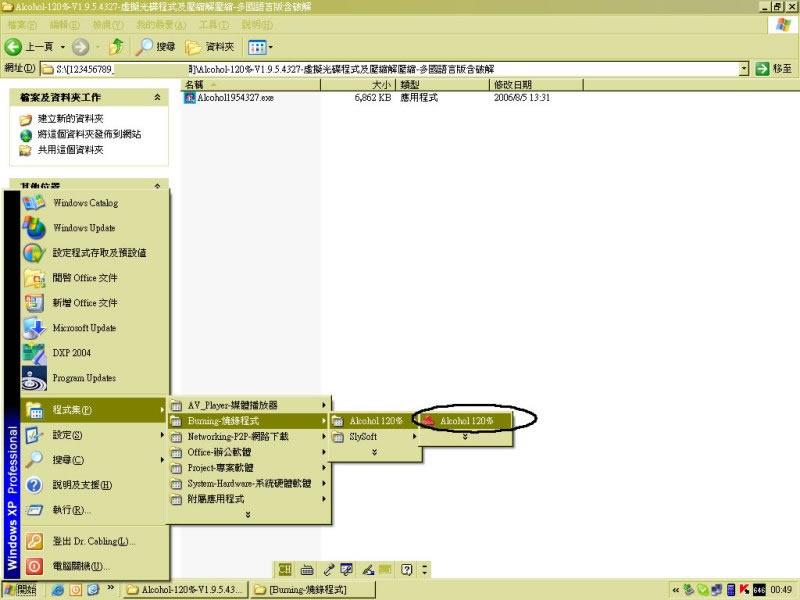
Task: Open 設定程式存取及預設值 in Start menu
Action: 95,253
